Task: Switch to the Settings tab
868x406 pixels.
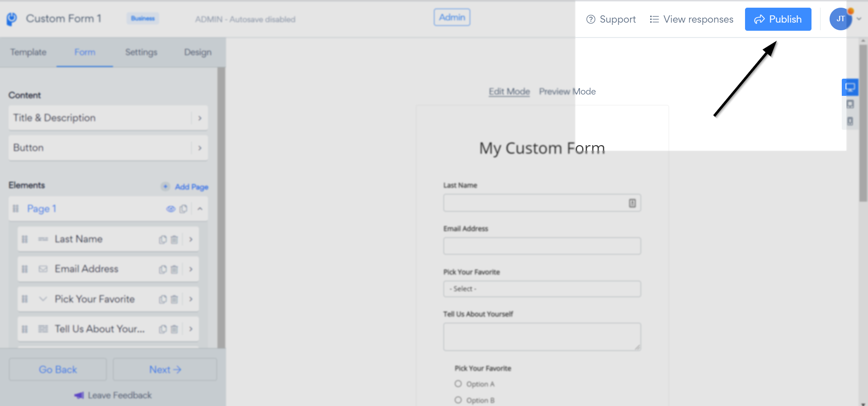Action: tap(141, 52)
